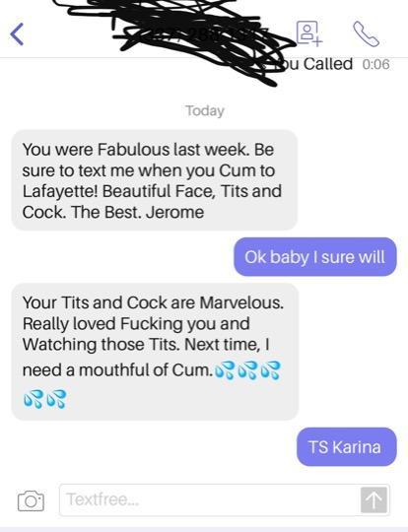
Task: Click the lavender bar below the input
Action: (x=204, y=530)
